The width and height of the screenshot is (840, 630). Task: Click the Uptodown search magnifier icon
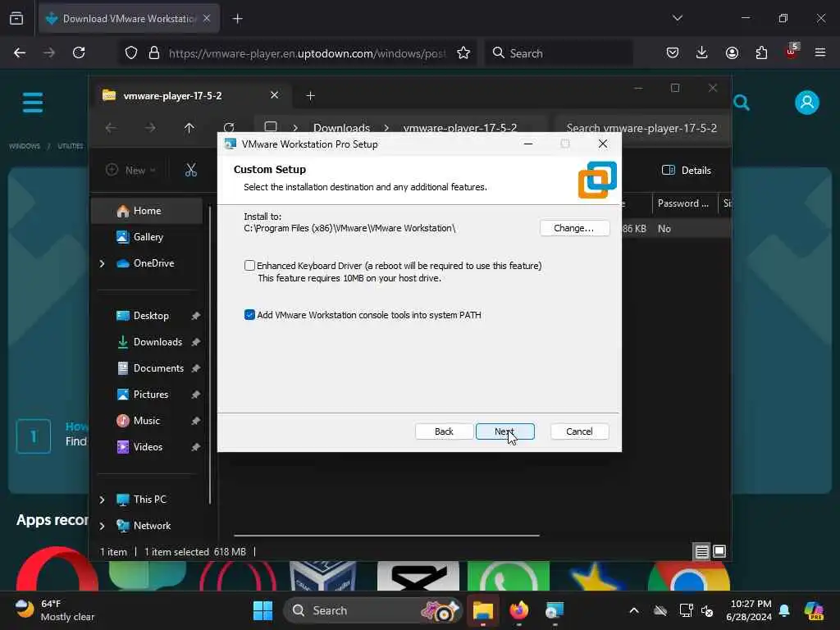[x=742, y=103]
